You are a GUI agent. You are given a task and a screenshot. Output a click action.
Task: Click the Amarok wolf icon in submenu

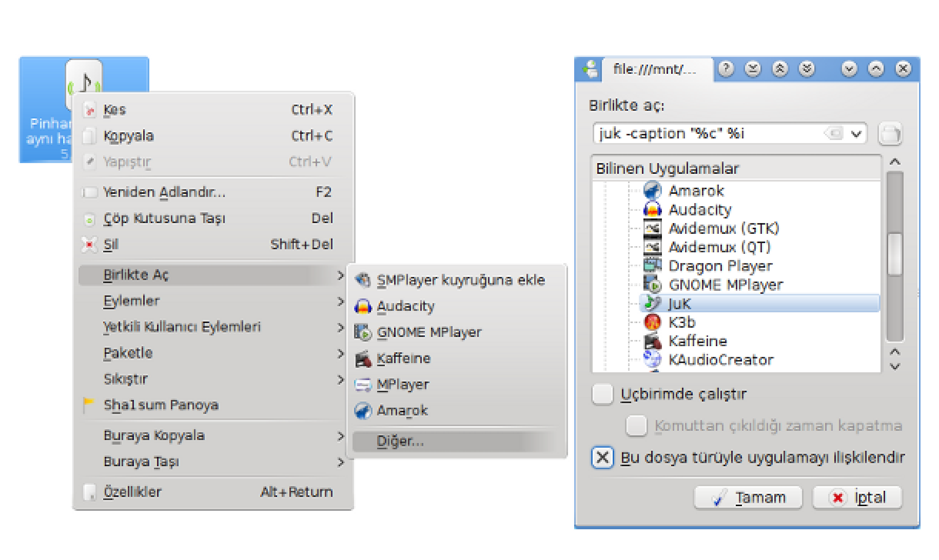click(x=363, y=411)
